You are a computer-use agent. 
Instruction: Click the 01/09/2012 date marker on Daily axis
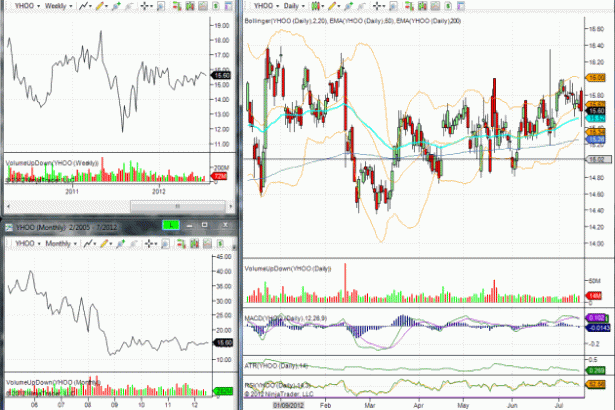coord(288,405)
